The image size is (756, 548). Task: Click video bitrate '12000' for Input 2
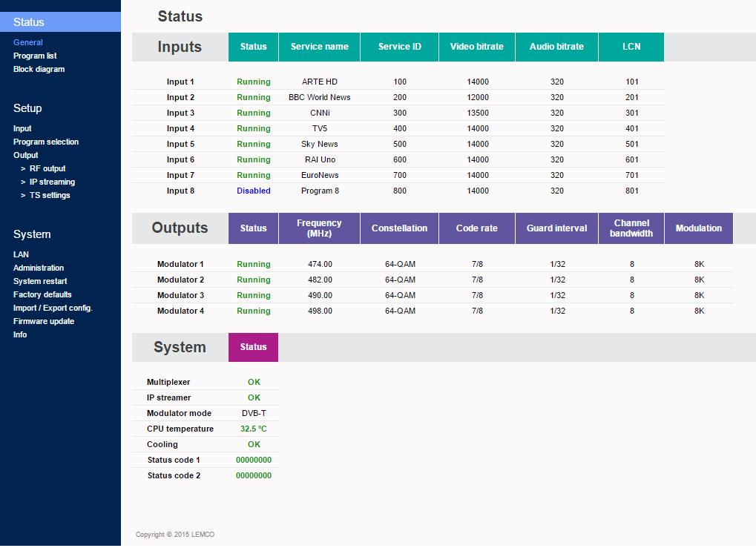point(478,97)
